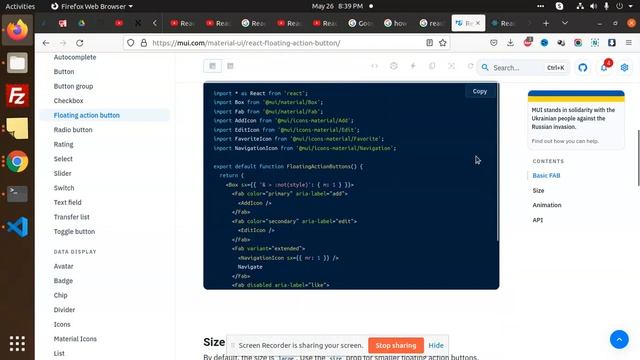Open Material Icons docs page

point(75,339)
